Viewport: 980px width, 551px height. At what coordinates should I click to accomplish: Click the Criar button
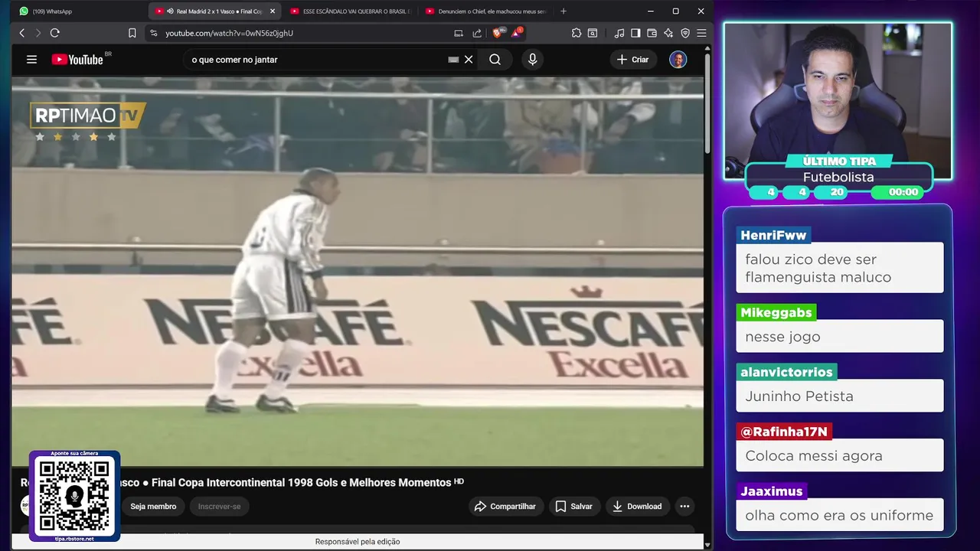pyautogui.click(x=633, y=60)
